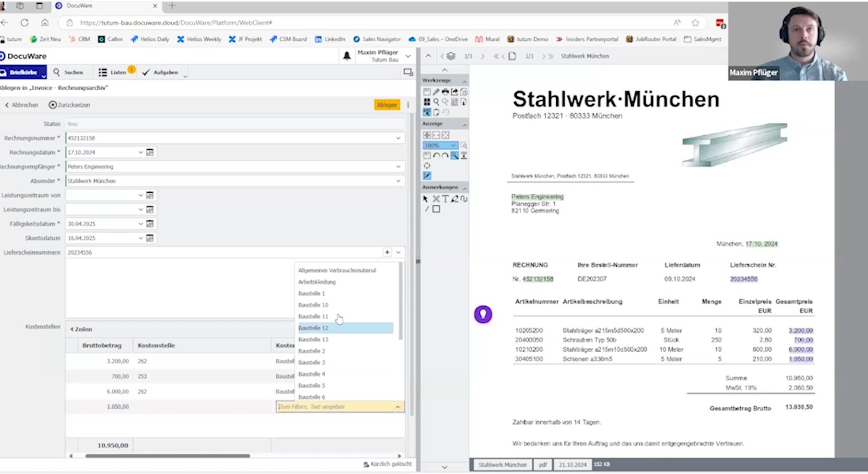The height and width of the screenshot is (474, 868).
Task: Open calendar picker for Skontodatum
Action: coord(150,238)
